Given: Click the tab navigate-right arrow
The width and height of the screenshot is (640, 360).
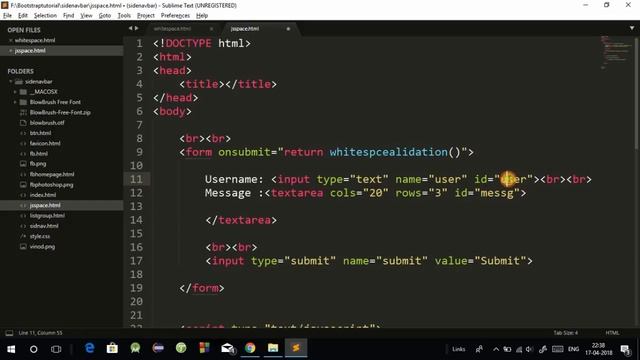Looking at the screenshot, I should (x=137, y=28).
